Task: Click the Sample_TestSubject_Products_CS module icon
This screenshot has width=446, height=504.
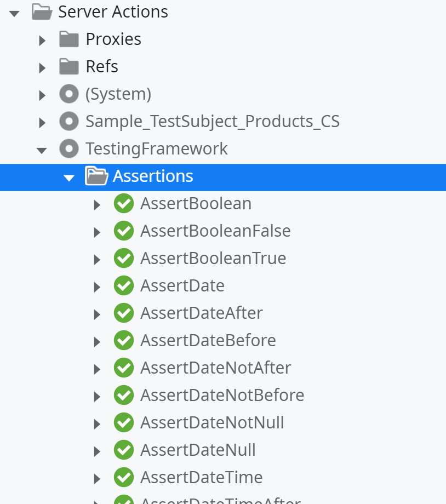Action: pos(69,121)
